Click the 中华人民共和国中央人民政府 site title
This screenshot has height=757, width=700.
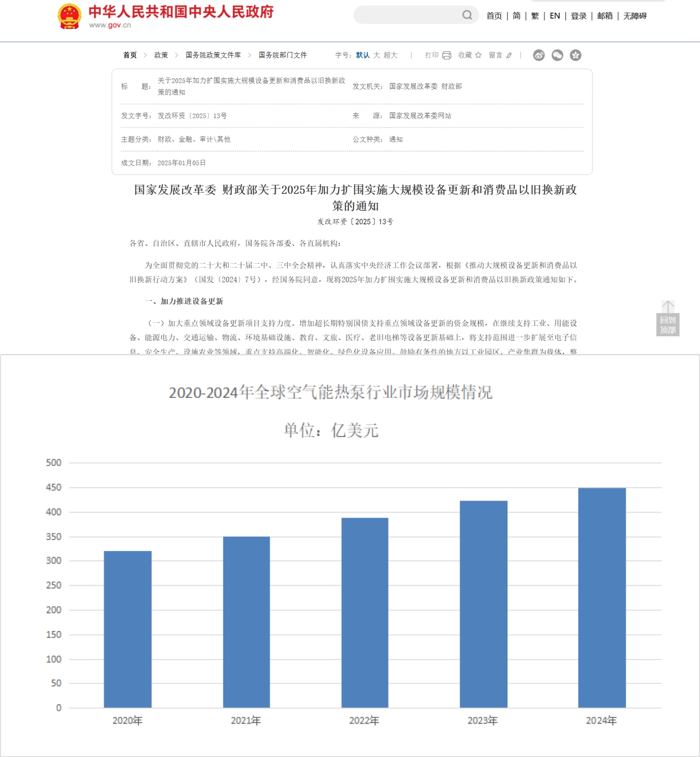click(181, 12)
